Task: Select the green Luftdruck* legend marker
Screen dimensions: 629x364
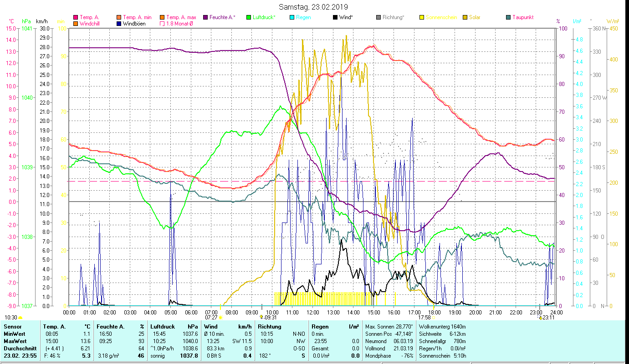Action: pyautogui.click(x=248, y=17)
